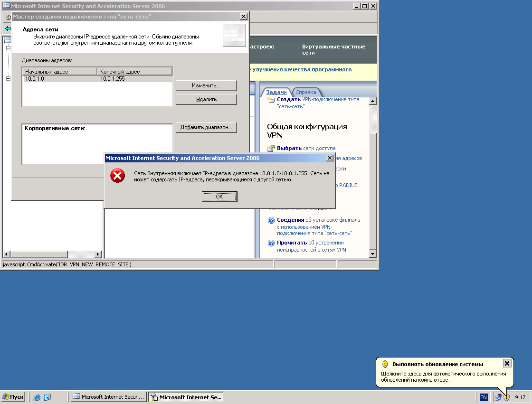Click the tree pane horizontal scrollbar thumb
Image resolution: width=532 pixels, height=404 pixels.
pos(39,254)
